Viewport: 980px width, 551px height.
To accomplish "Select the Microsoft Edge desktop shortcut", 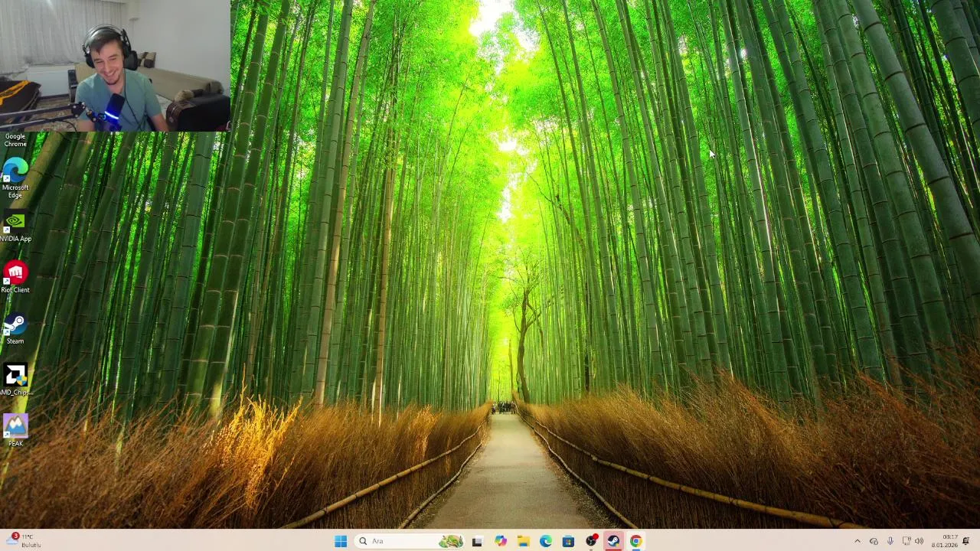I will (x=15, y=178).
